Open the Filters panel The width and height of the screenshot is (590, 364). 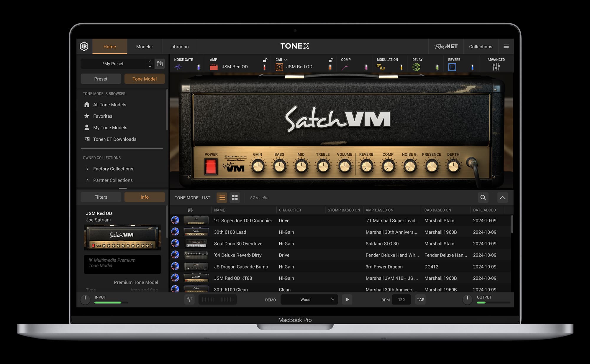(100, 197)
